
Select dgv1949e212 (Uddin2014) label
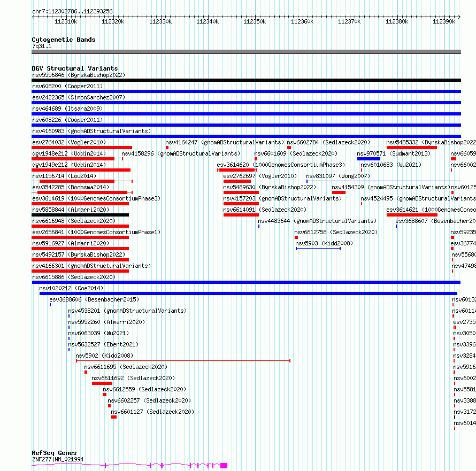pos(69,165)
